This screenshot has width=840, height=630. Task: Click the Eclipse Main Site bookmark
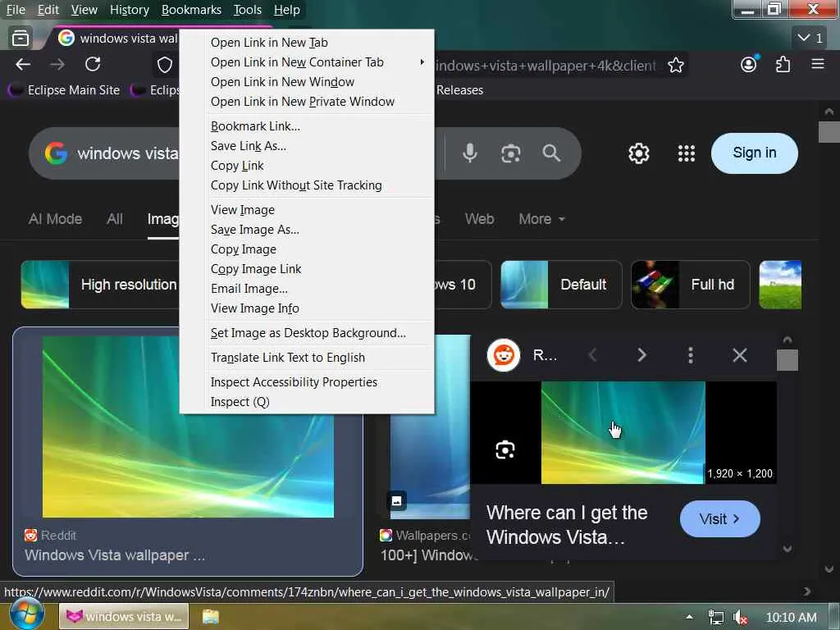[64, 90]
